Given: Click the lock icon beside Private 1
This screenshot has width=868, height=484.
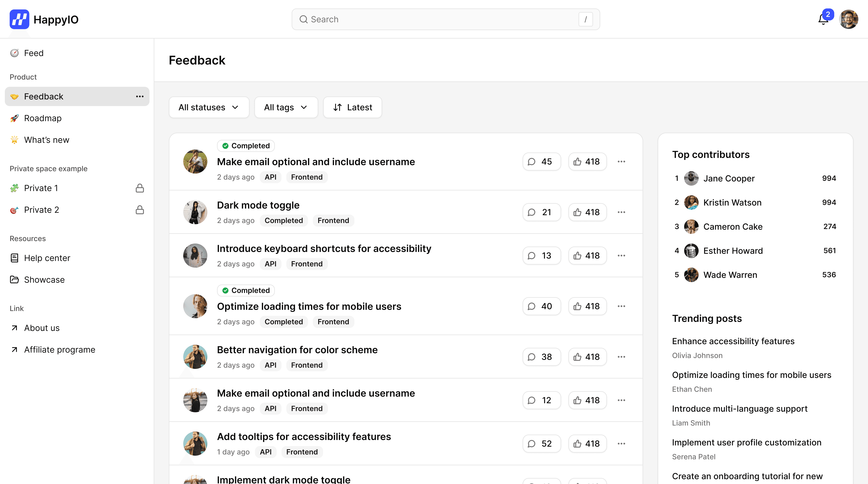Looking at the screenshot, I should point(139,188).
